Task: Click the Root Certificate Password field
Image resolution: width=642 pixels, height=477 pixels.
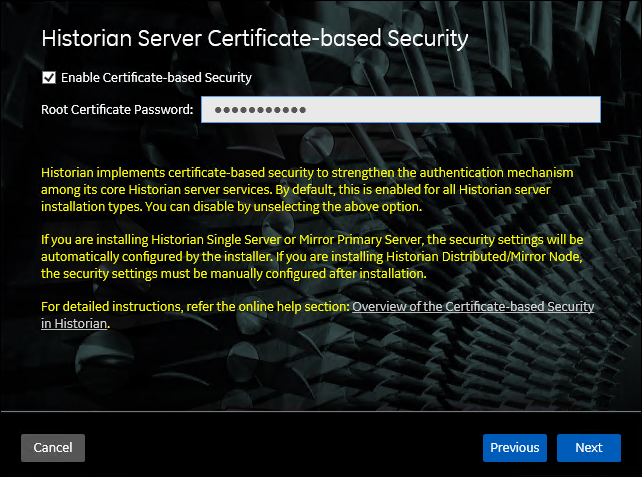Action: [401, 109]
